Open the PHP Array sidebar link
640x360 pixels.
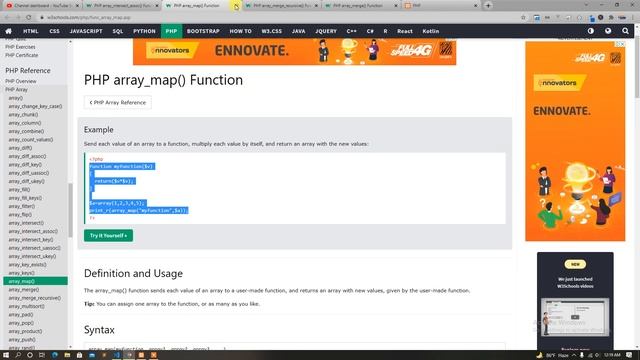(16, 89)
